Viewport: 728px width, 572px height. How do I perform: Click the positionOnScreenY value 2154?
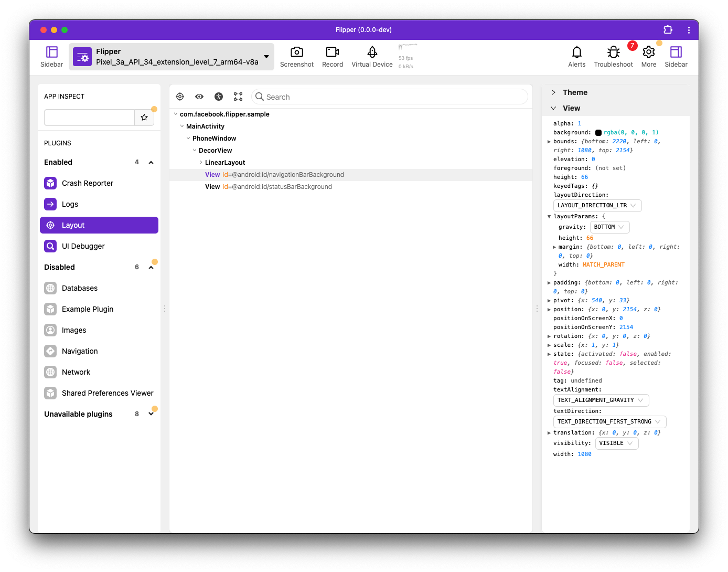(626, 327)
